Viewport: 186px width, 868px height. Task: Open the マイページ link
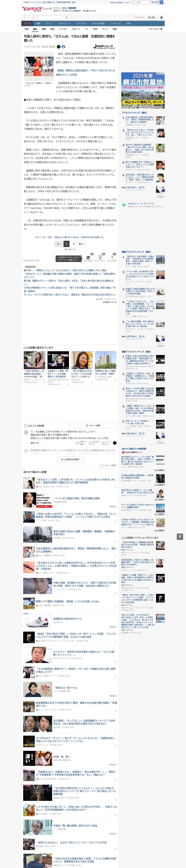pos(139,18)
